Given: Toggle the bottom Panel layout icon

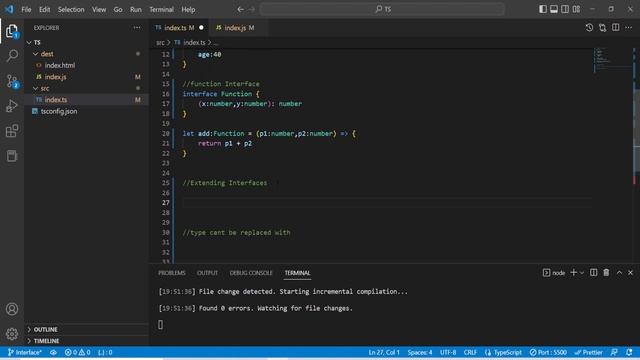Looking at the screenshot, I should point(553,9).
